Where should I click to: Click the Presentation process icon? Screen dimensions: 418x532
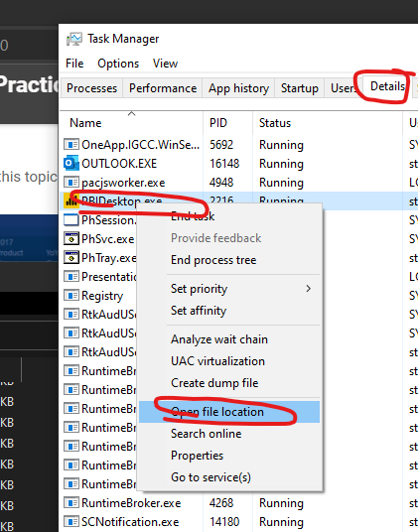71,277
